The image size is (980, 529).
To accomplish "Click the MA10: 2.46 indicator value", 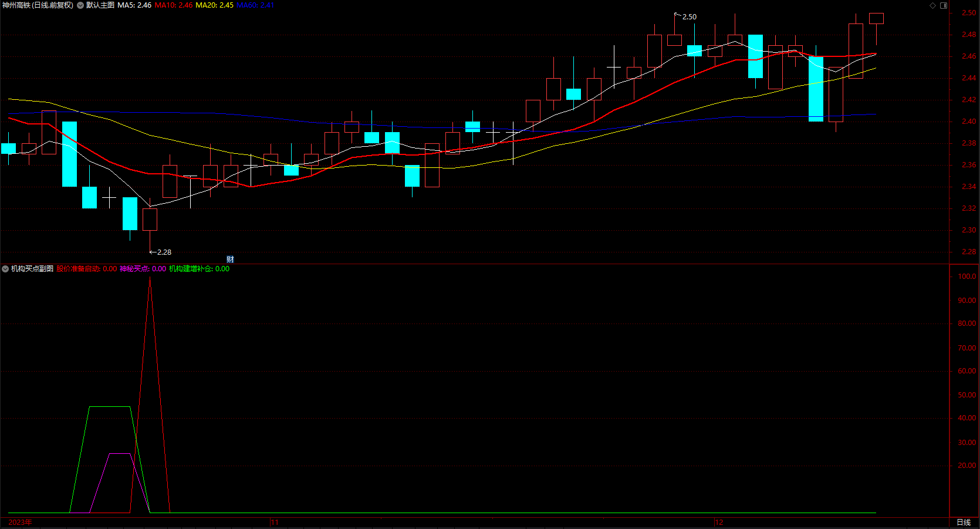I will point(173,5).
